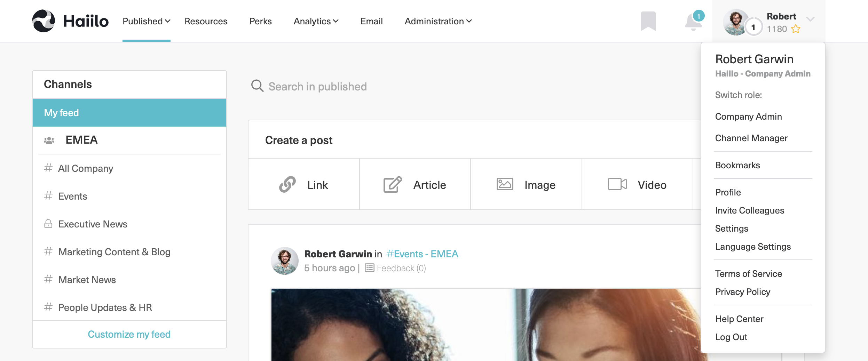Focus the Search in published field
The width and height of the screenshot is (868, 361).
(317, 86)
